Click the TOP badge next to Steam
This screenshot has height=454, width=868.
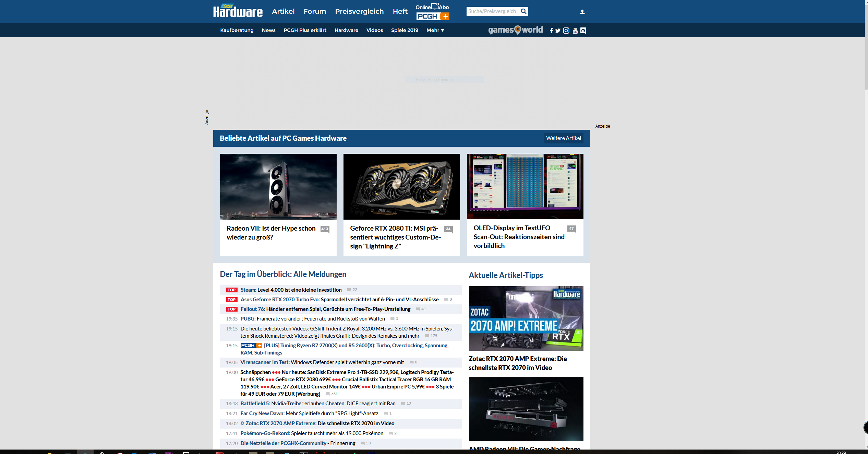point(232,290)
